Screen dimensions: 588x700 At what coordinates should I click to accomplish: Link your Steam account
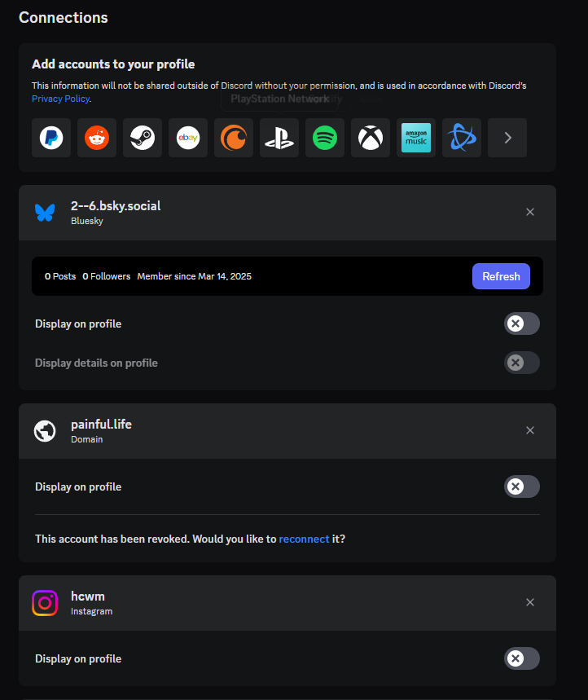(x=143, y=138)
